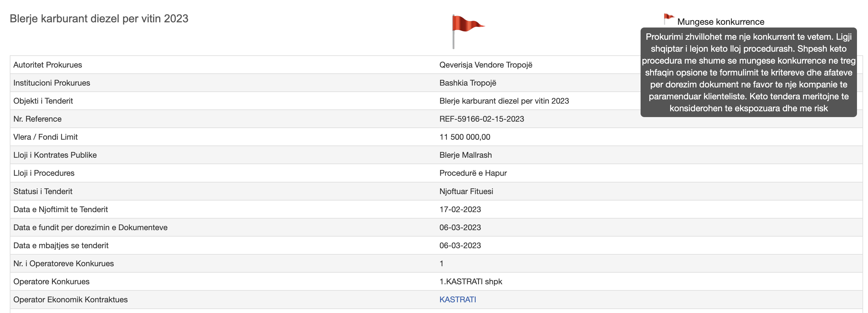Click the Qeverisja Vendore Tropojë value
This screenshot has width=868, height=313.
(x=485, y=64)
